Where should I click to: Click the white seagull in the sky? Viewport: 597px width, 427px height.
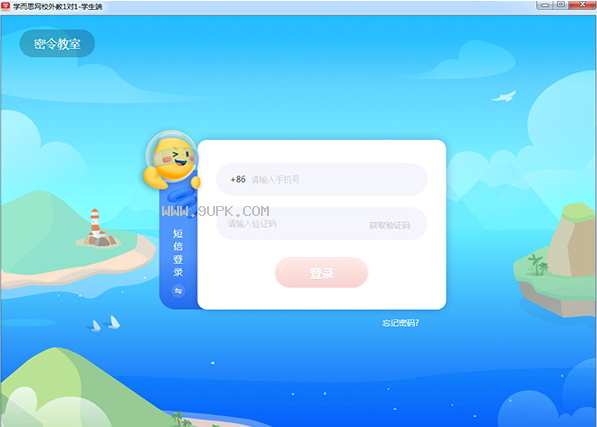[x=504, y=96]
